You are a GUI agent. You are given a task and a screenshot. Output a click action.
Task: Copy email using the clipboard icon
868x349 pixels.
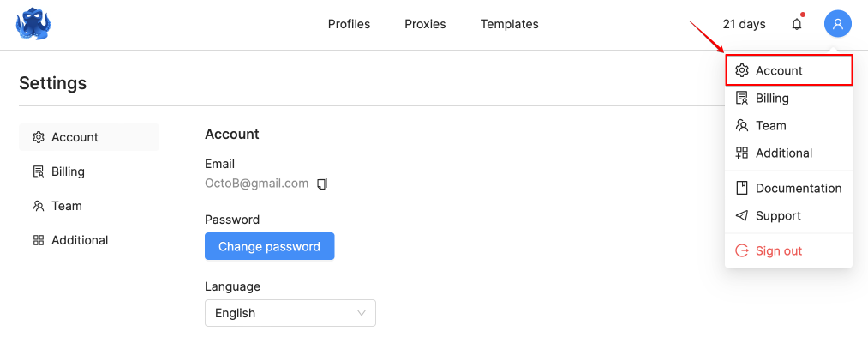coord(322,184)
